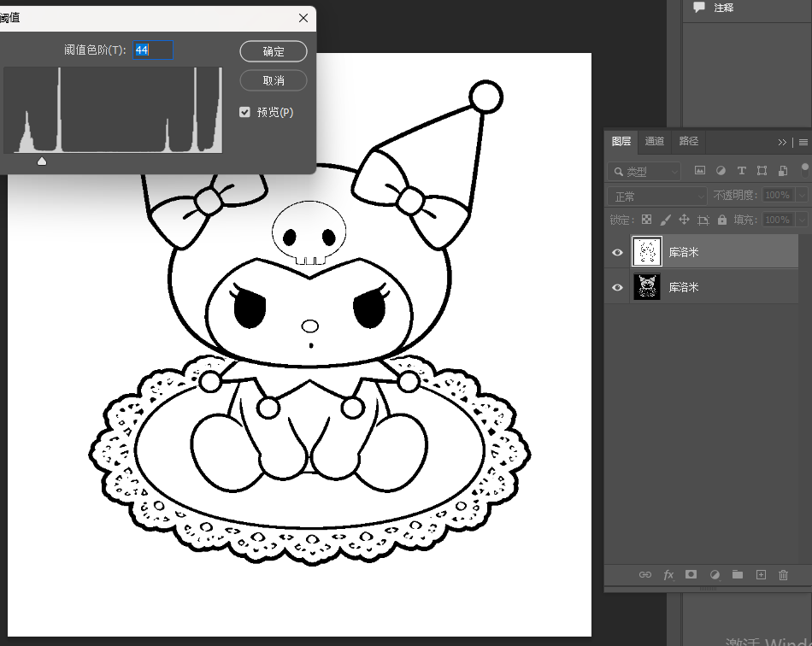Open the Layers panel flyout menu
This screenshot has width=812, height=646.
pos(803,142)
